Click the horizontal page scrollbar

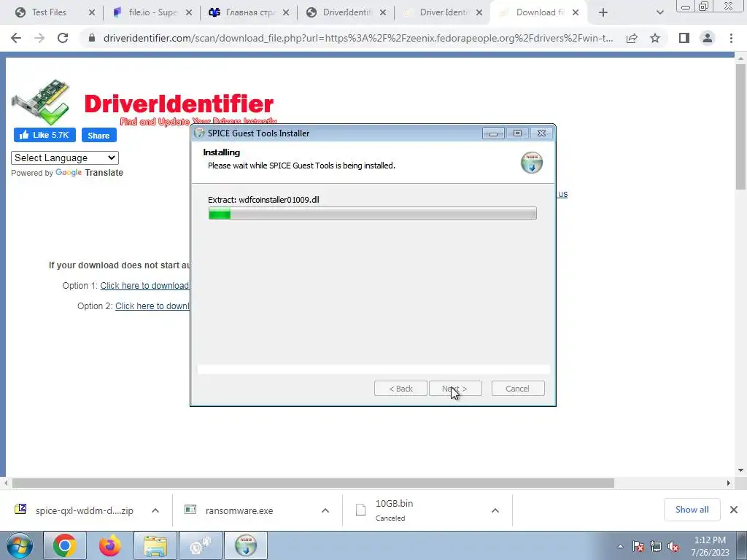pyautogui.click(x=313, y=483)
